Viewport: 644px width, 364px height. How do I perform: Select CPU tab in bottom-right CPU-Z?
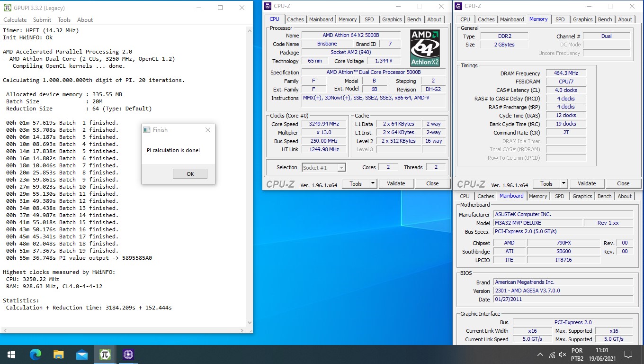pyautogui.click(x=465, y=196)
